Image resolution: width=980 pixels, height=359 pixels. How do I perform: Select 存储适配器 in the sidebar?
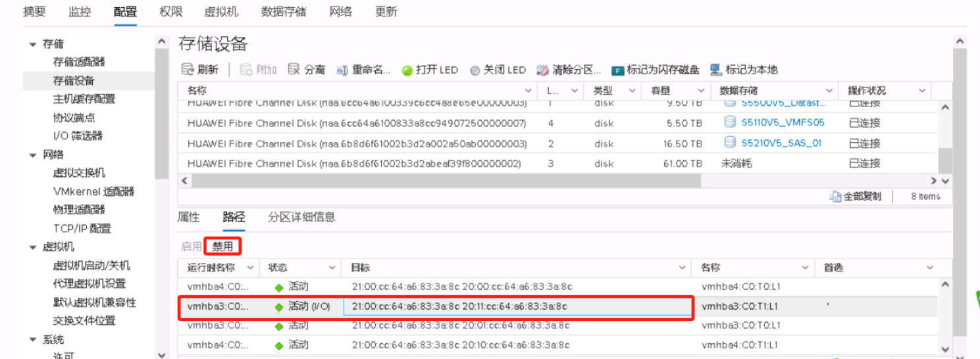pos(79,62)
